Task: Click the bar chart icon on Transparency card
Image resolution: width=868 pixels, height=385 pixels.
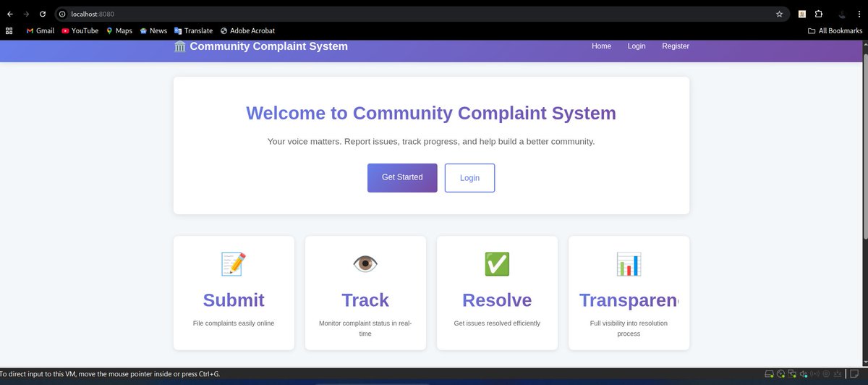Action: click(629, 263)
